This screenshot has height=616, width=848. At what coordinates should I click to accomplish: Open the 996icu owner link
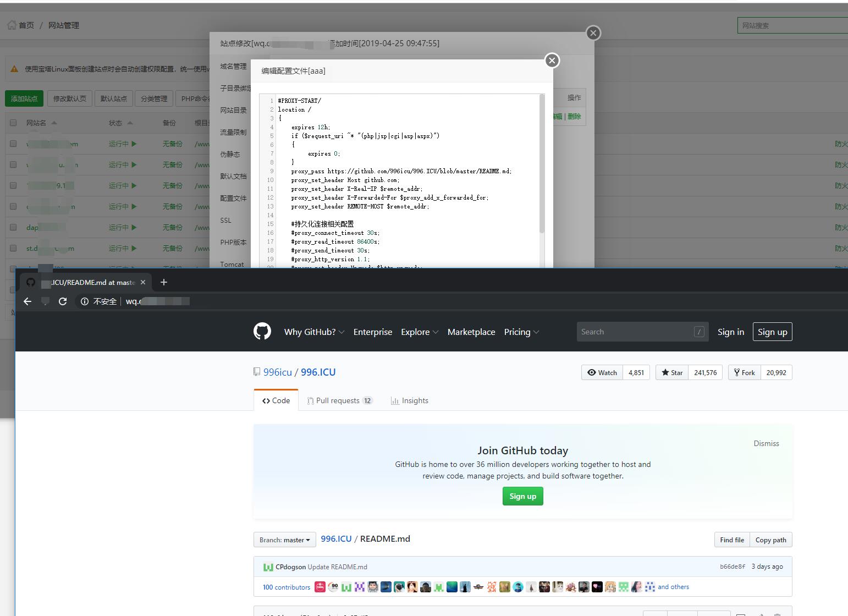click(x=278, y=372)
